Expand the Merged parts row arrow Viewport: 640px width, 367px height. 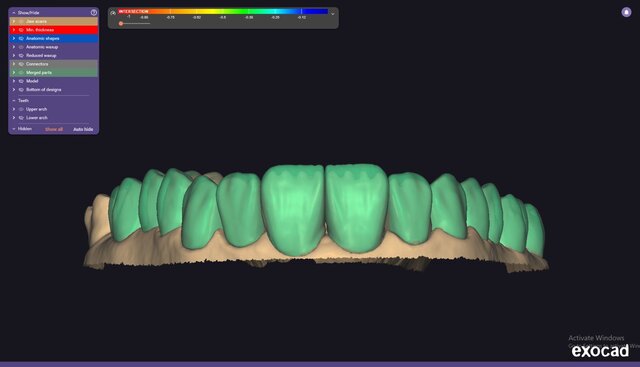[14, 73]
